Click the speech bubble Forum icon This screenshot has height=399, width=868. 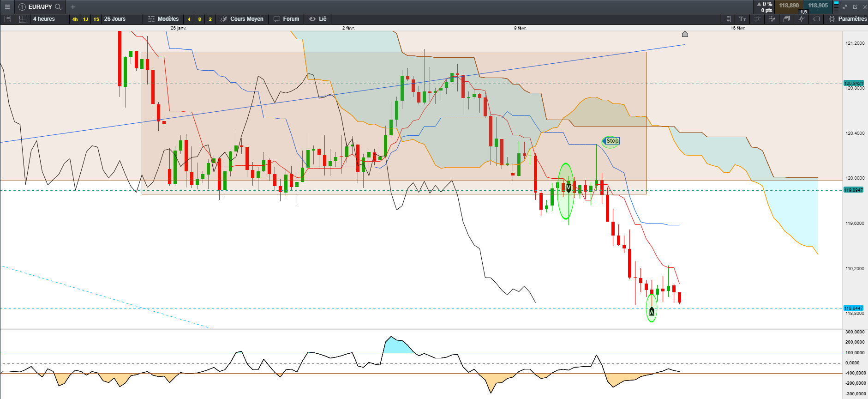pos(277,19)
